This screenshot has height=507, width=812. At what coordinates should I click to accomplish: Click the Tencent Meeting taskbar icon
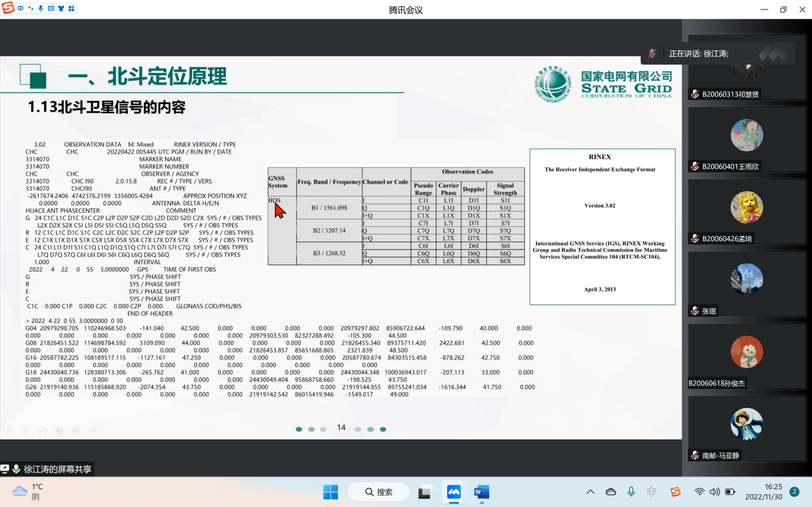click(x=454, y=492)
